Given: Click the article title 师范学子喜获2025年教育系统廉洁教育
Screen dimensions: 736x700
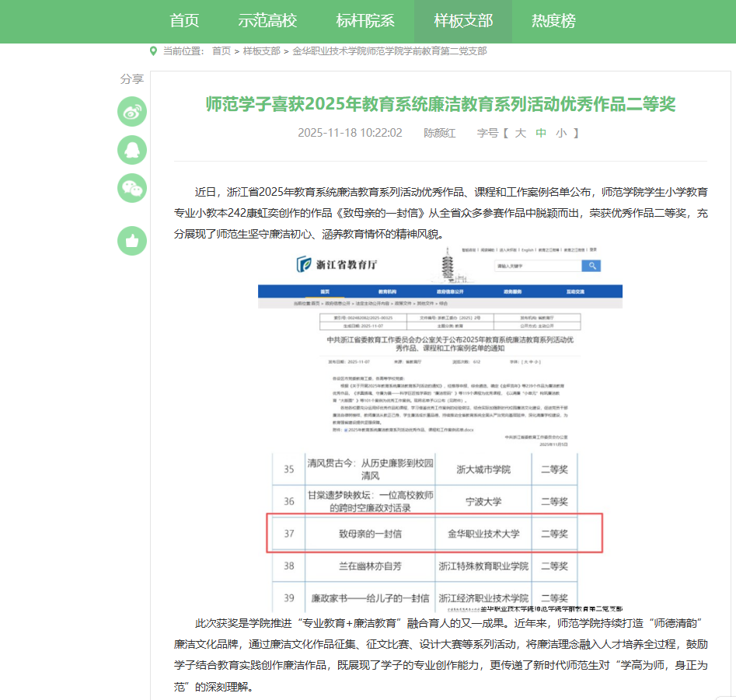Looking at the screenshot, I should (x=440, y=104).
